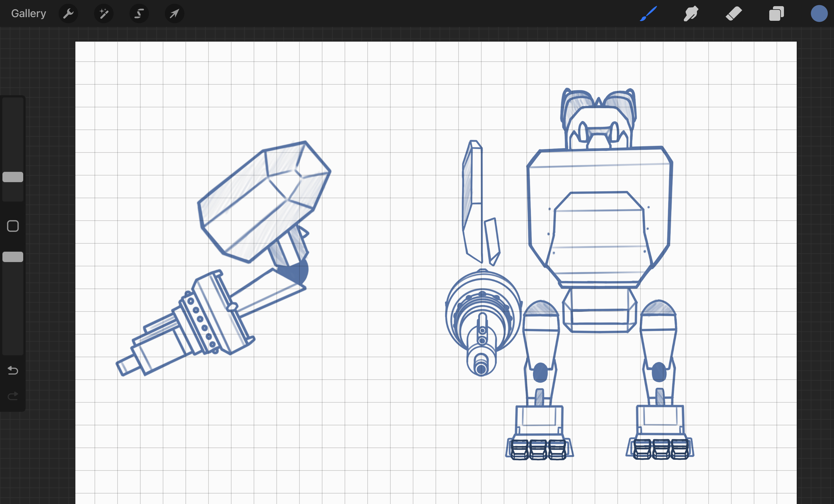Open the Layers panel
834x504 pixels.
776,14
